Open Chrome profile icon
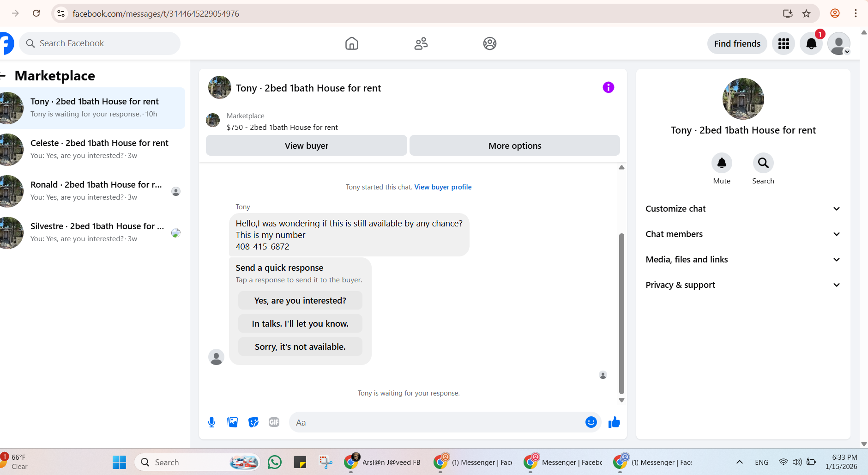Viewport: 868px width, 475px height. point(835,13)
